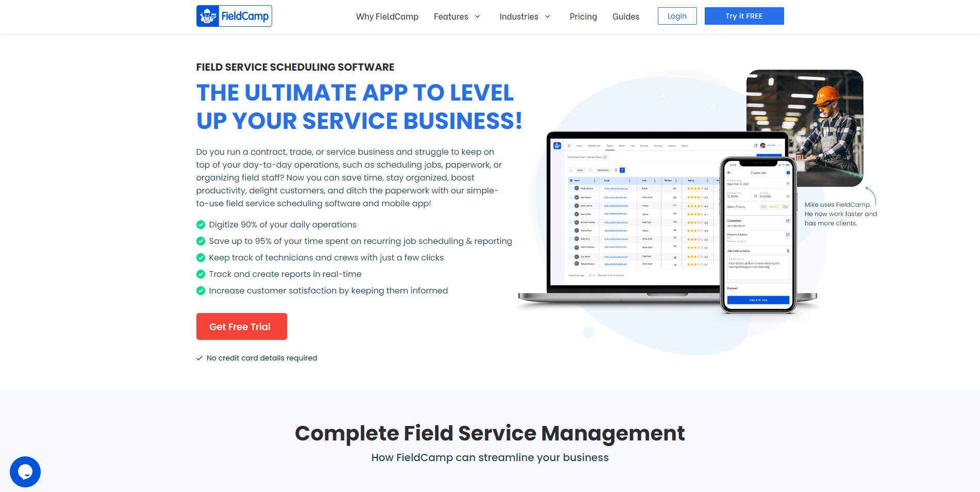980x492 pixels.
Task: Open the Guides page
Action: (x=626, y=17)
